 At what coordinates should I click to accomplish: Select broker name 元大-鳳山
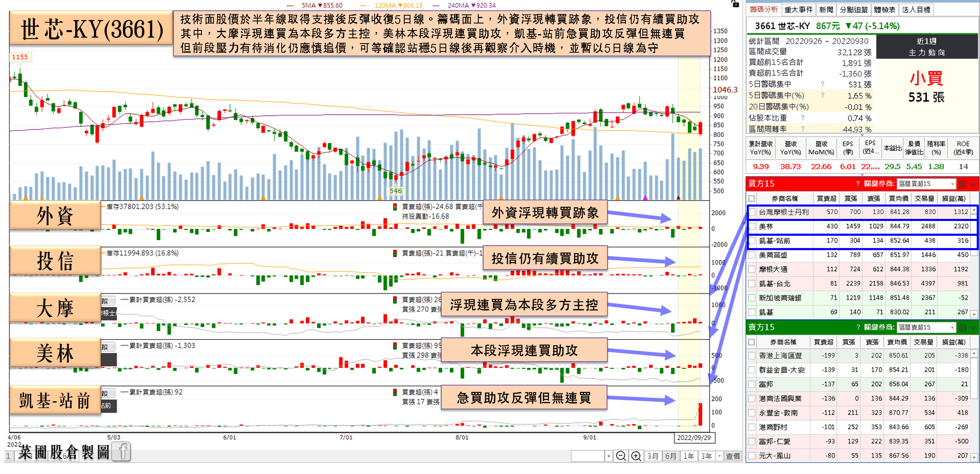coord(774,456)
